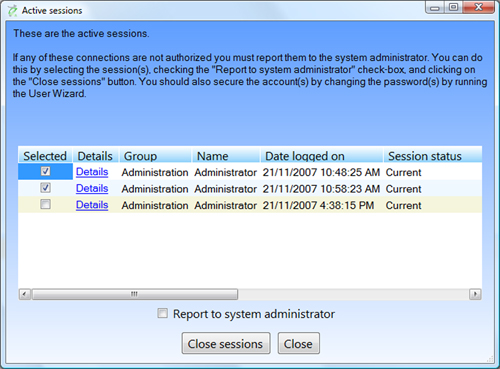Image resolution: width=500 pixels, height=369 pixels.
Task: Click Administrator name in the 10:48:25 AM row
Action: click(x=226, y=172)
